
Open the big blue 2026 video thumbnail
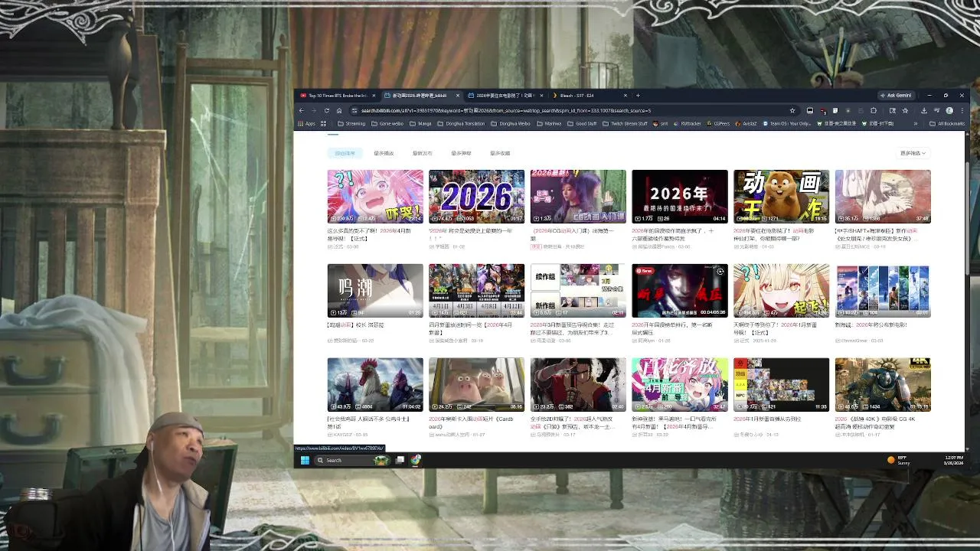tap(476, 197)
